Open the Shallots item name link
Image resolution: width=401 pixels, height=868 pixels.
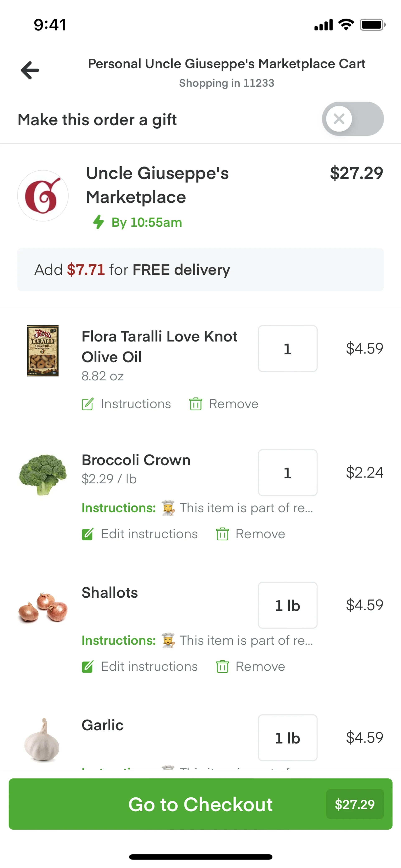pos(110,592)
